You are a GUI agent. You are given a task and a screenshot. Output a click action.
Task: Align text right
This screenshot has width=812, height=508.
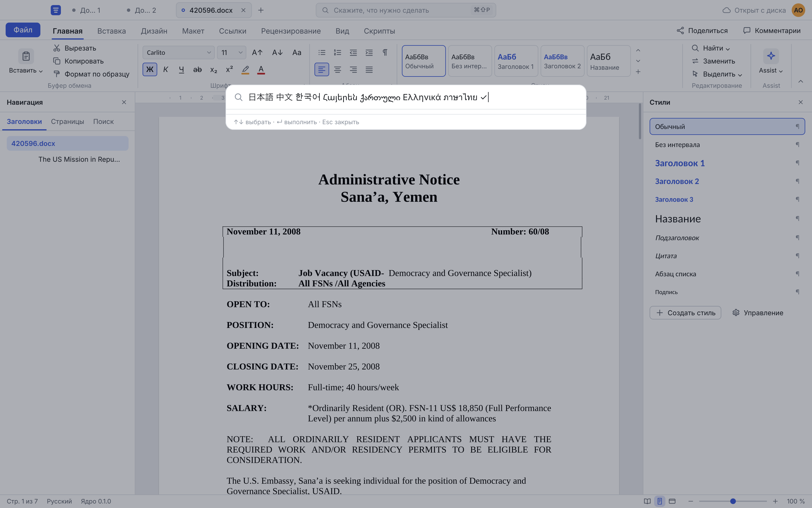(x=353, y=69)
